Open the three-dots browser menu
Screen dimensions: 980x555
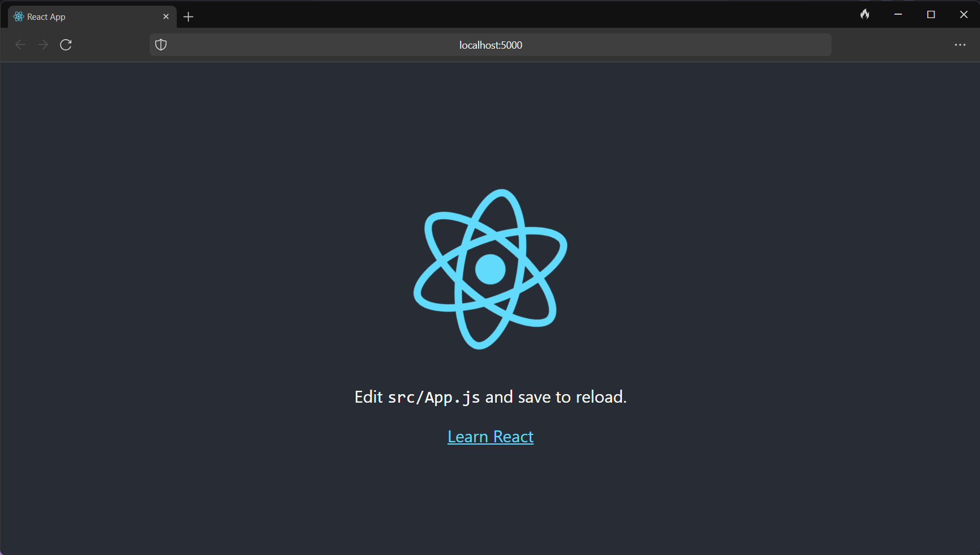(x=960, y=45)
